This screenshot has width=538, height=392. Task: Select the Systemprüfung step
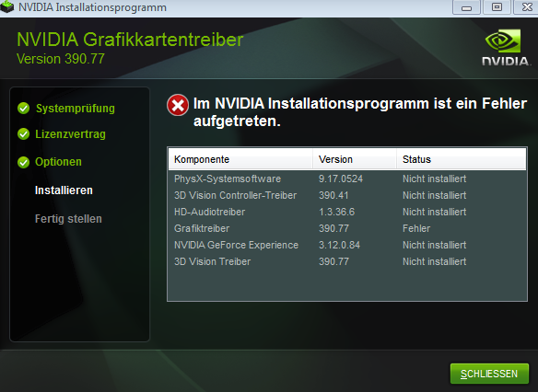tap(76, 109)
